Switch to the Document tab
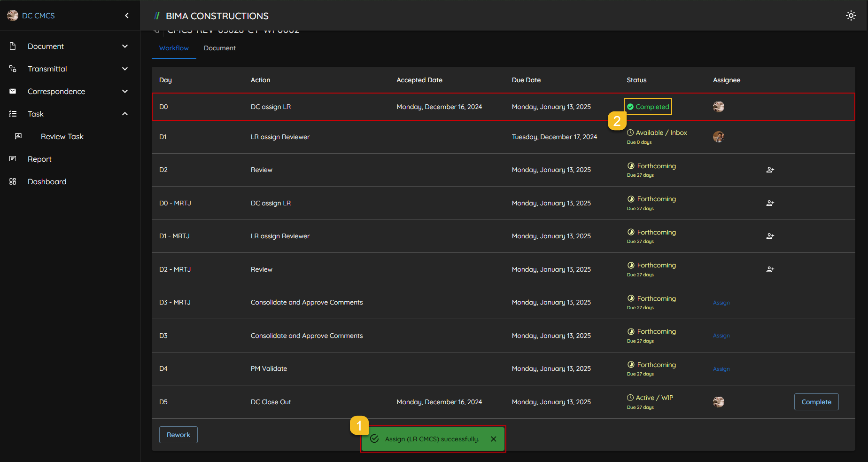 tap(219, 48)
